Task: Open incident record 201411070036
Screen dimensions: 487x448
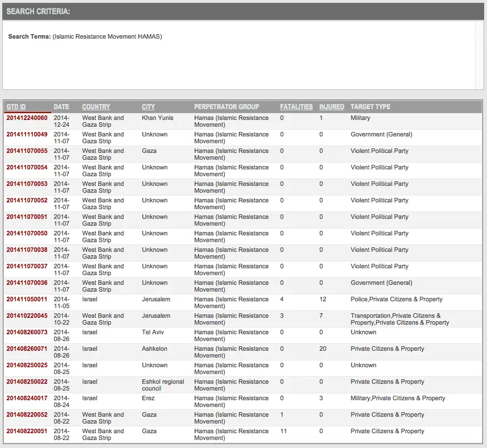Action: pyautogui.click(x=27, y=283)
